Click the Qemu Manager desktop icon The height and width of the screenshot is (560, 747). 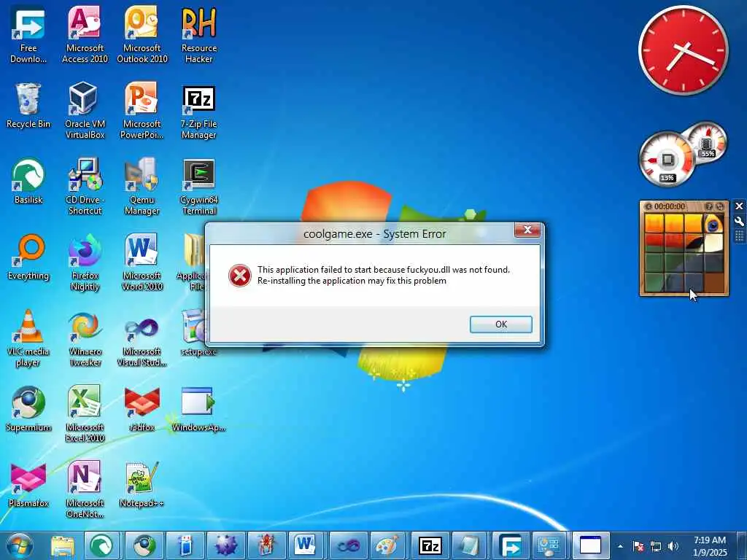coord(142,187)
